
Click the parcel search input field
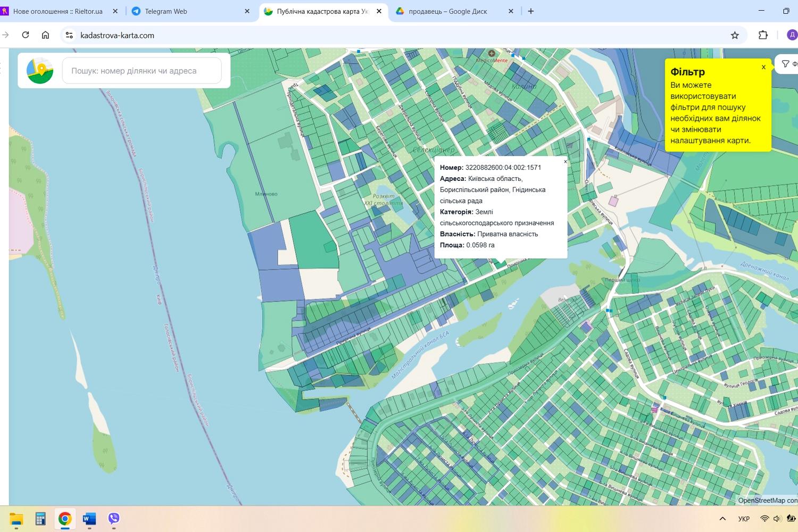tap(142, 71)
